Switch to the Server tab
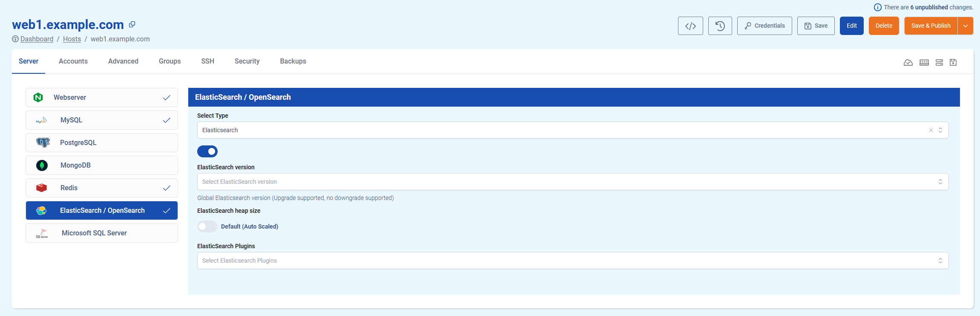The image size is (980, 316). (29, 61)
